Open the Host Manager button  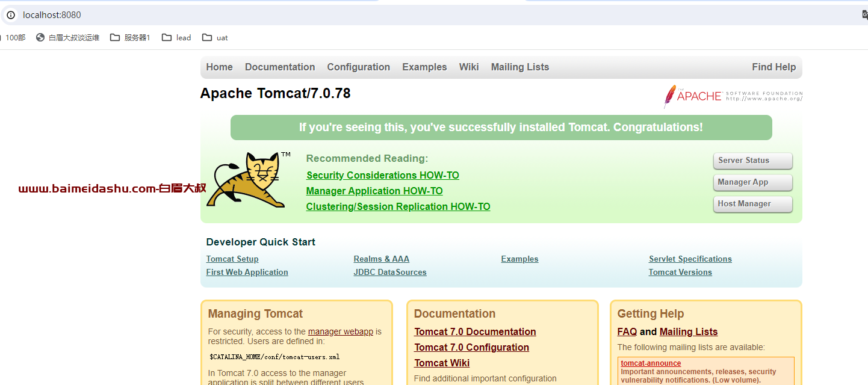(x=752, y=204)
